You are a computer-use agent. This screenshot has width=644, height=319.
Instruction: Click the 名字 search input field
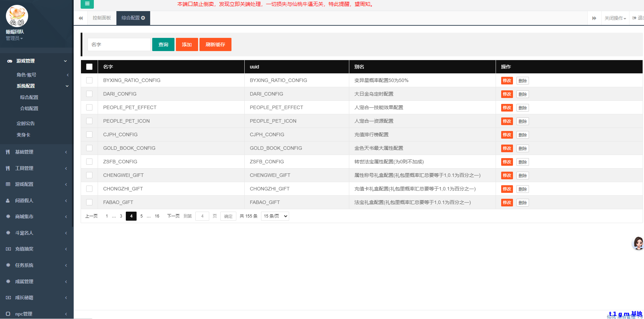point(119,44)
